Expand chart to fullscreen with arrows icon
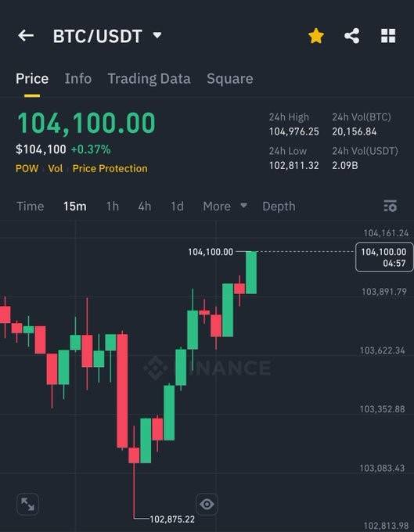414x532 pixels. tap(28, 504)
